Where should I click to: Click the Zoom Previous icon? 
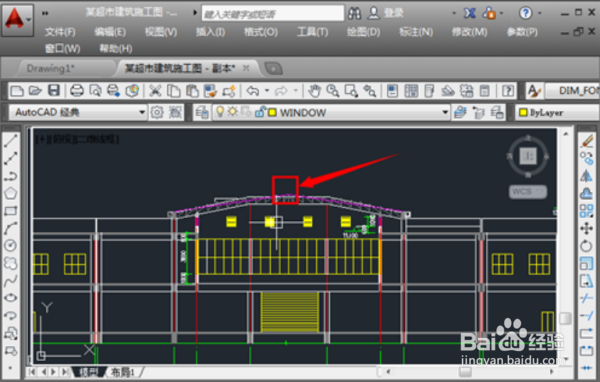[x=370, y=91]
